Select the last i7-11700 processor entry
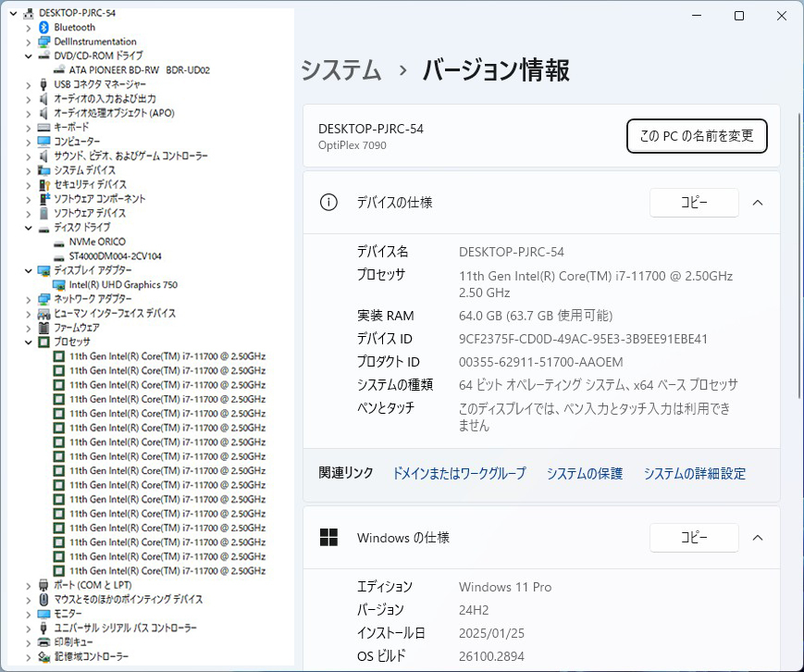 [167, 571]
